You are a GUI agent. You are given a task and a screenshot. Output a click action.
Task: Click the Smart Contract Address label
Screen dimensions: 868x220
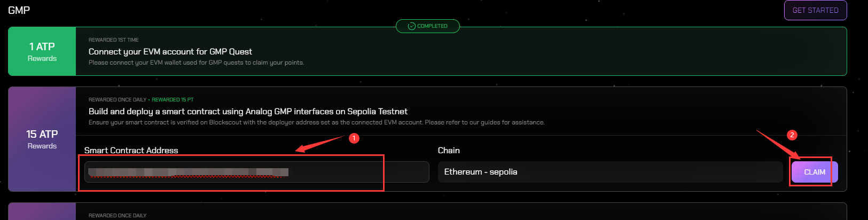click(x=131, y=151)
